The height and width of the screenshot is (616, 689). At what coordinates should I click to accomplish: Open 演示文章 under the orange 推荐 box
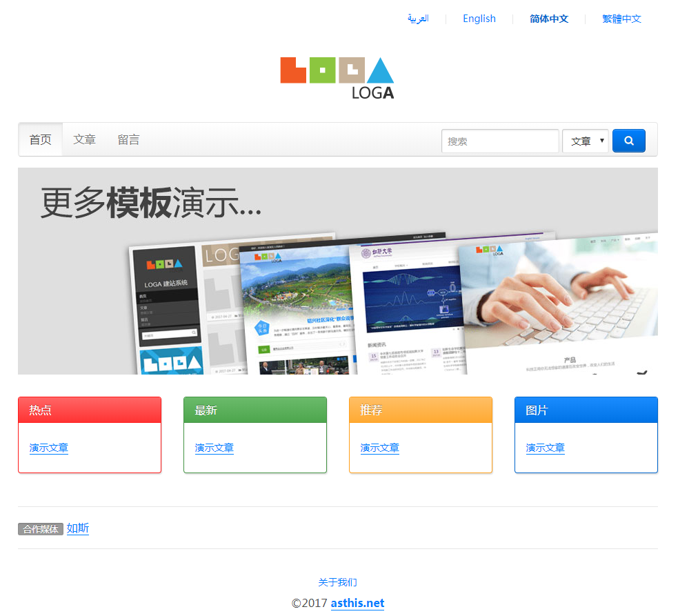pos(379,448)
